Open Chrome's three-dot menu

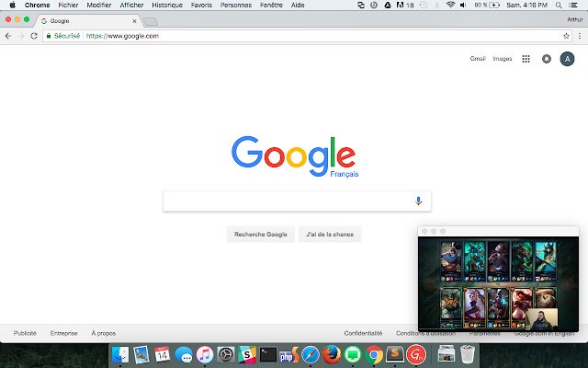[580, 36]
